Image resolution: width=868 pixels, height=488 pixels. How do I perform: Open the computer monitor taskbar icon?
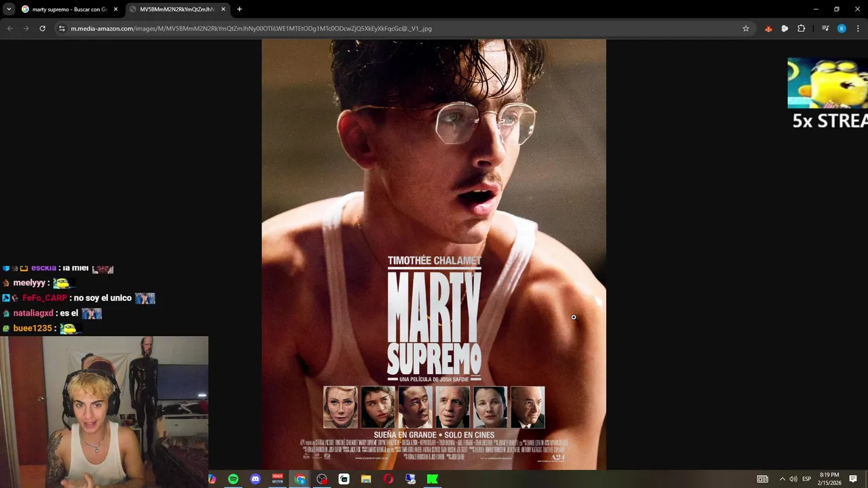click(410, 479)
